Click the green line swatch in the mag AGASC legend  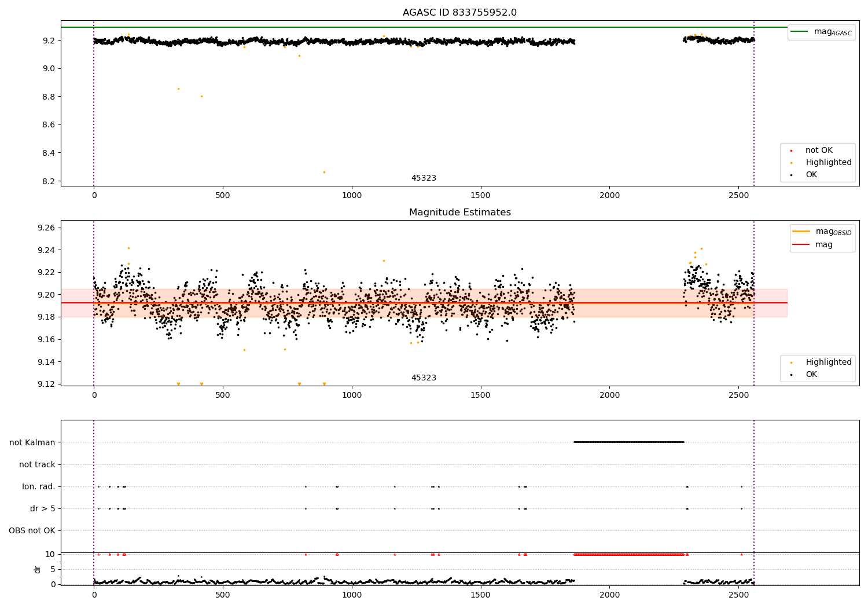click(799, 31)
